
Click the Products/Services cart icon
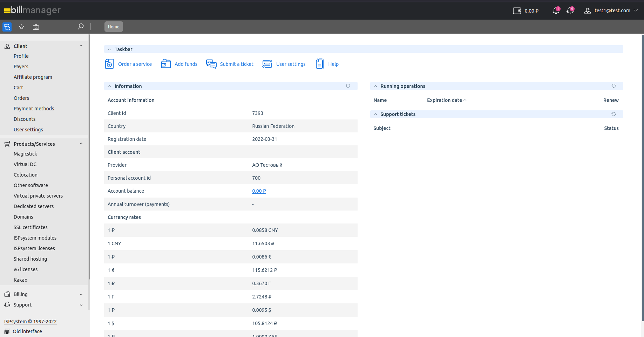7,144
